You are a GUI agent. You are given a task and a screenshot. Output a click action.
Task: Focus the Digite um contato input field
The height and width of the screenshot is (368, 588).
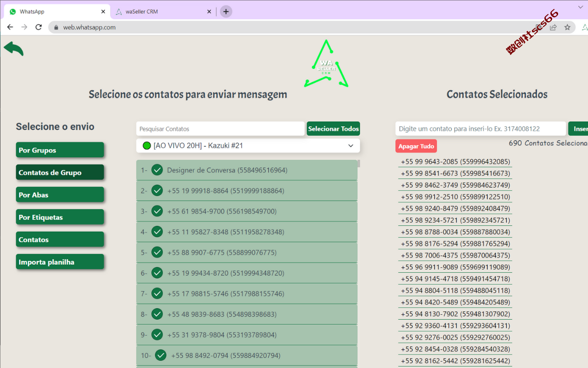coord(481,129)
